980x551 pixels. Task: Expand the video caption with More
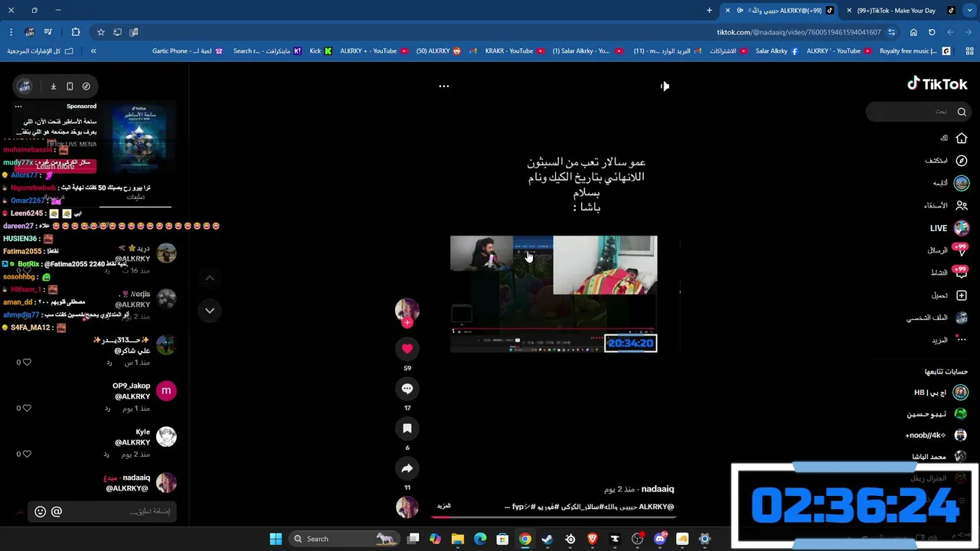(443, 506)
